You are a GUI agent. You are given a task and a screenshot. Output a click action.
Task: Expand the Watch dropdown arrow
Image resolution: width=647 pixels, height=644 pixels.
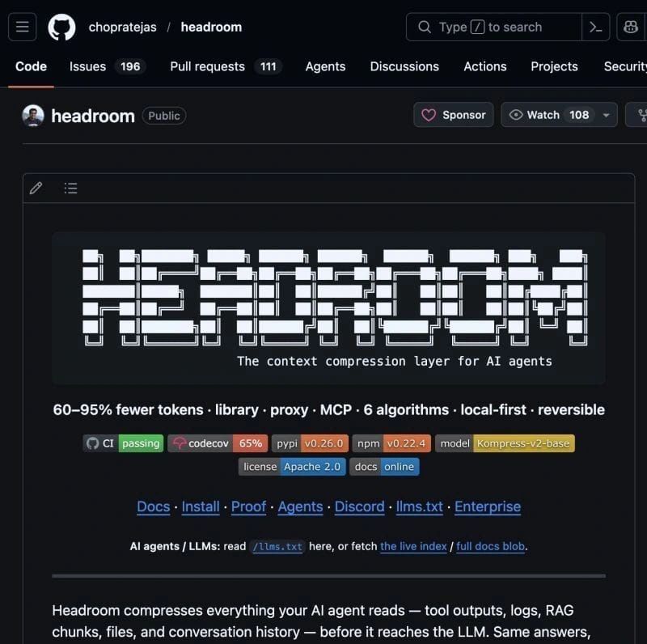606,115
